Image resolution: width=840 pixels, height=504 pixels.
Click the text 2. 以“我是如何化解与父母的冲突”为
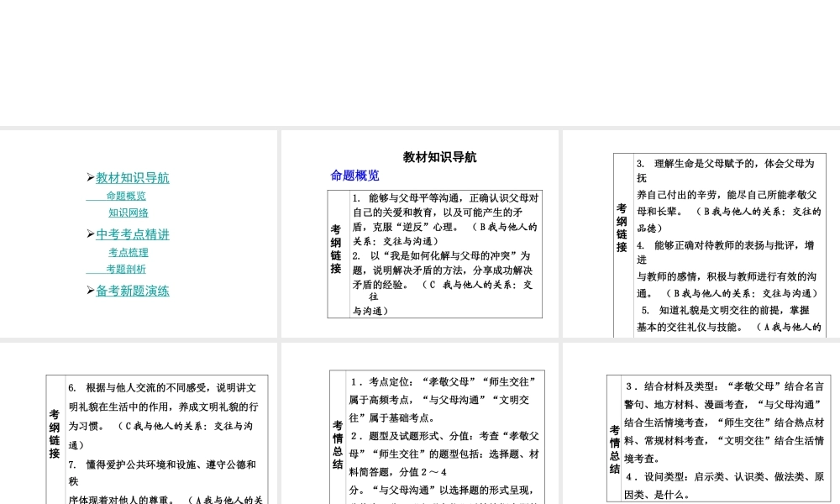click(x=441, y=256)
